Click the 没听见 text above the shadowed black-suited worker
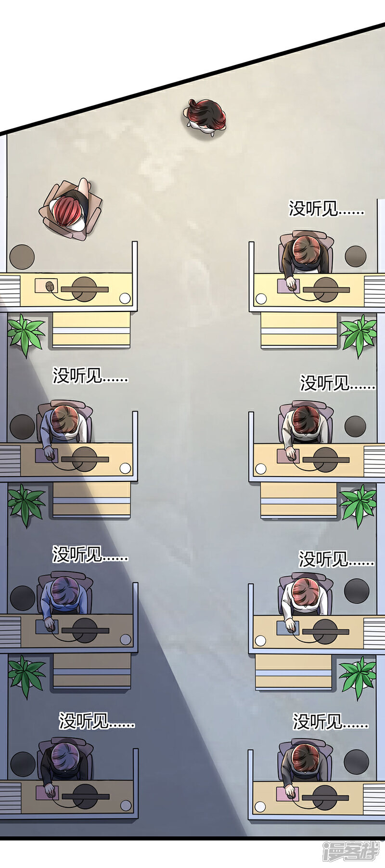The image size is (385, 868). click(x=97, y=721)
